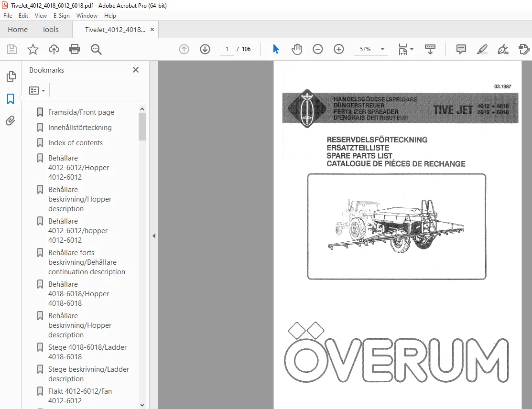
Task: Click the fit page width icon
Action: tap(403, 50)
